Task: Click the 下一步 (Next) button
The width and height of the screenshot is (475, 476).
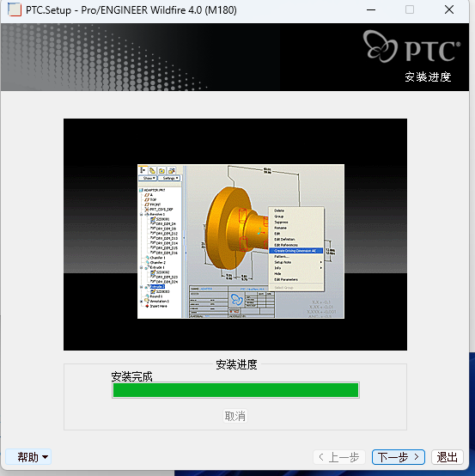Action: [x=399, y=457]
